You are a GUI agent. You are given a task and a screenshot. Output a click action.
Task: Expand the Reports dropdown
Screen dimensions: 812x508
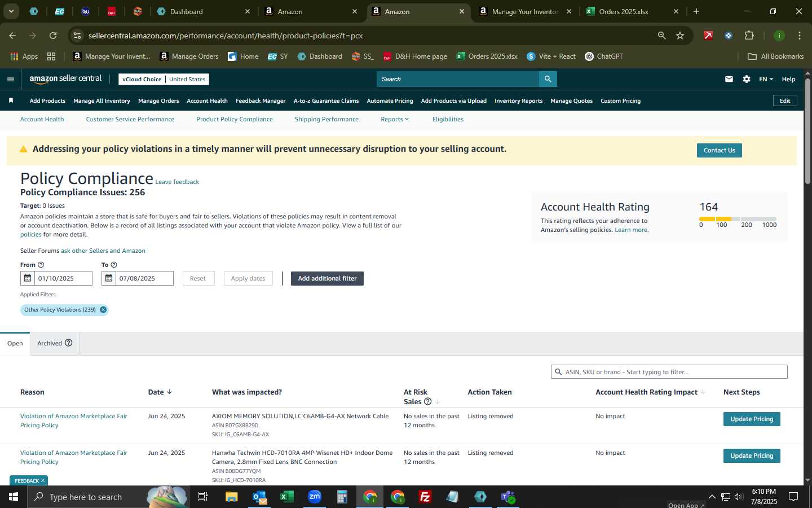coord(395,119)
